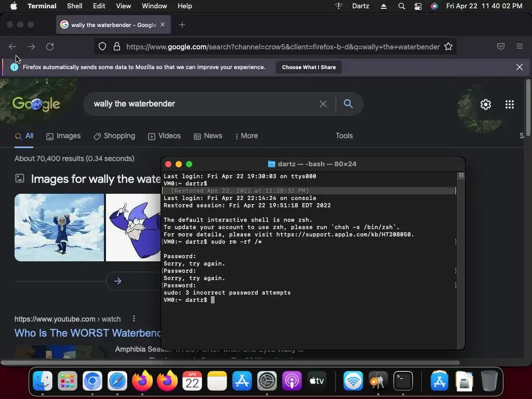Switch to the Shopping results tab

point(114,136)
